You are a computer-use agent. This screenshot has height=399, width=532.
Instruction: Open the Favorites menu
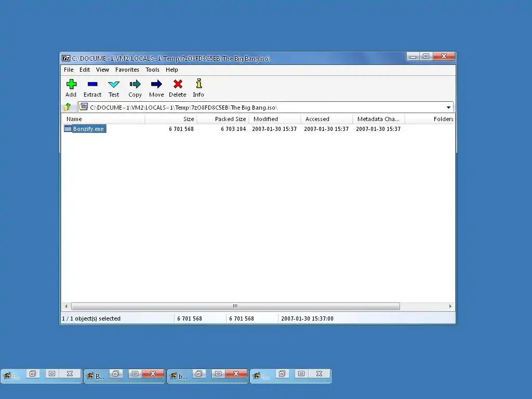pyautogui.click(x=127, y=70)
